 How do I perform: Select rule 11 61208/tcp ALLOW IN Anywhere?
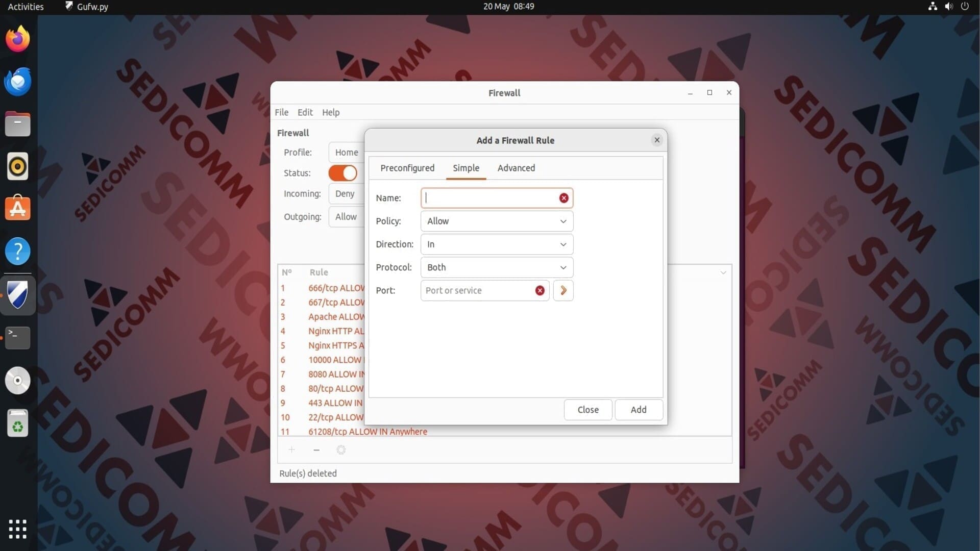tap(367, 432)
